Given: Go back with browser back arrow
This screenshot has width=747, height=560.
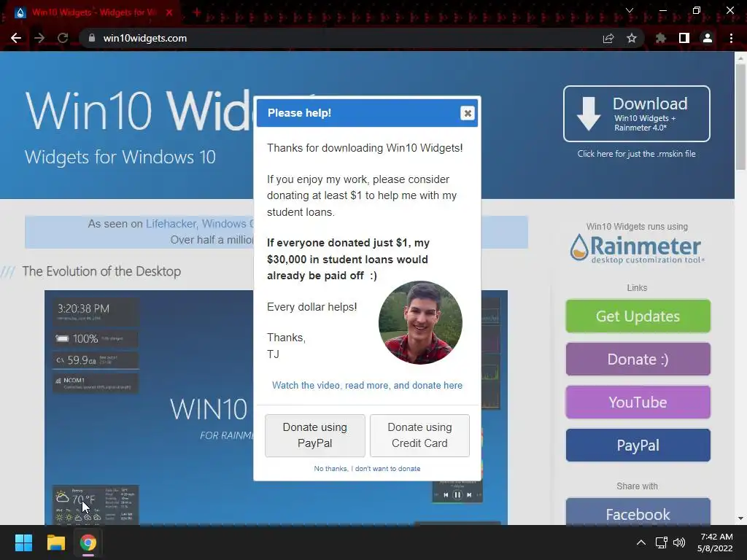Looking at the screenshot, I should [16, 38].
